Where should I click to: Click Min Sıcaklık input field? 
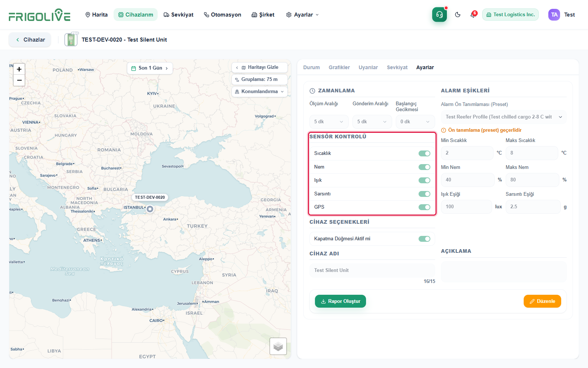(467, 153)
